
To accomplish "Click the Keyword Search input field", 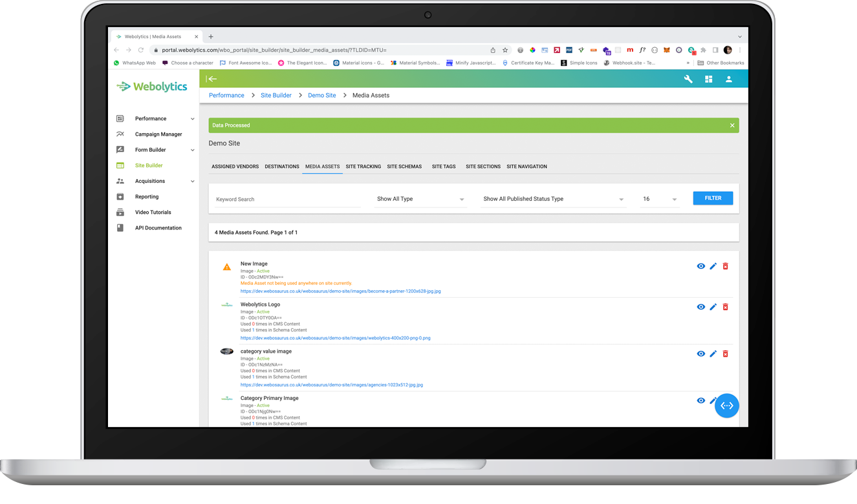I will (288, 200).
